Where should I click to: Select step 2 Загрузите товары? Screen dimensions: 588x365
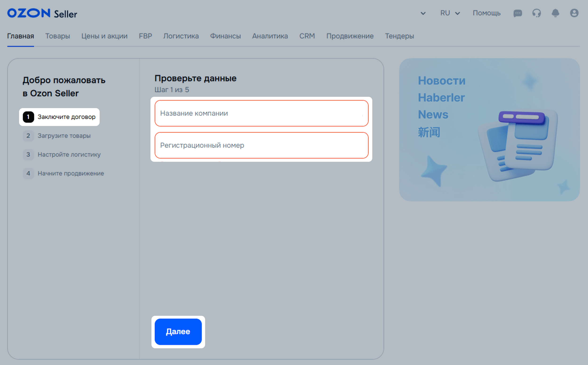[57, 136]
